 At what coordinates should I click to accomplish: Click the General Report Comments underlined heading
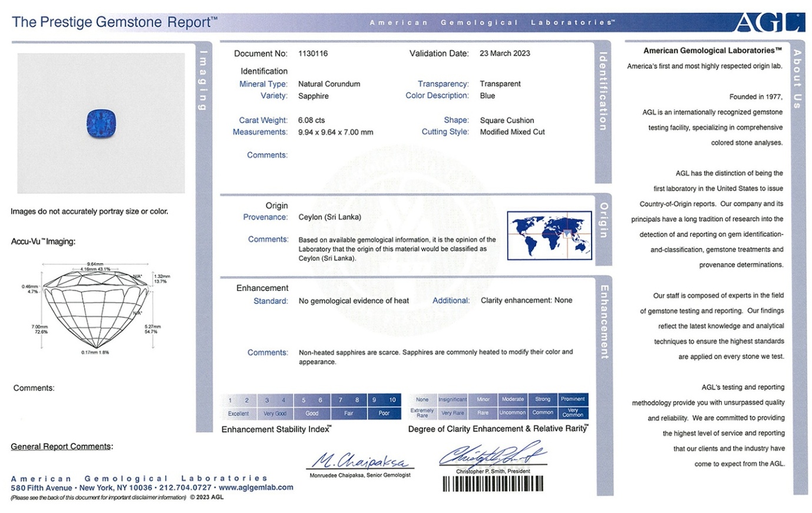pyautogui.click(x=61, y=446)
